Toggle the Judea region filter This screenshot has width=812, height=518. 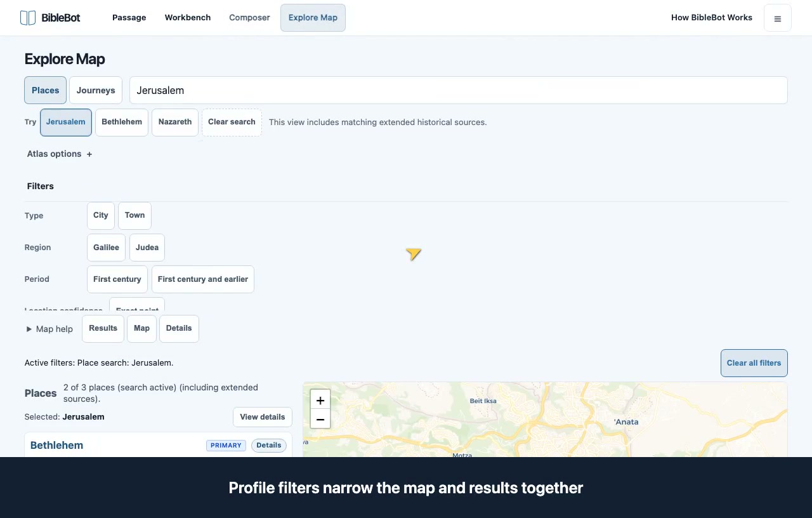click(x=147, y=248)
